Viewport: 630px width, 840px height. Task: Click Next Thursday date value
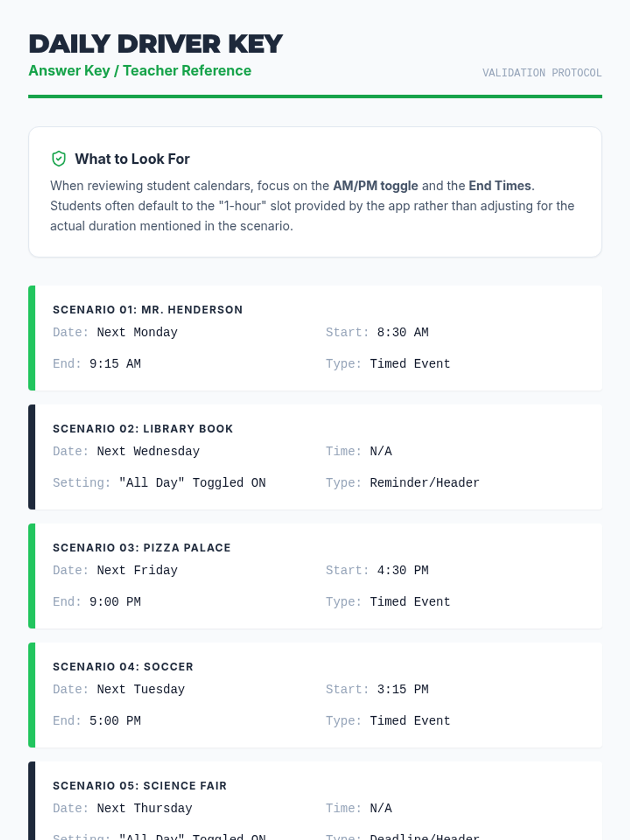pyautogui.click(x=144, y=808)
